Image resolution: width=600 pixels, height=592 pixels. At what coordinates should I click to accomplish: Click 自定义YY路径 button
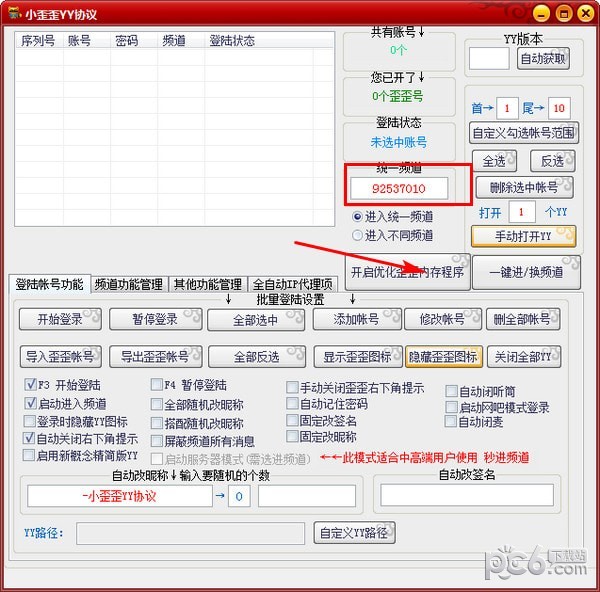(x=354, y=532)
